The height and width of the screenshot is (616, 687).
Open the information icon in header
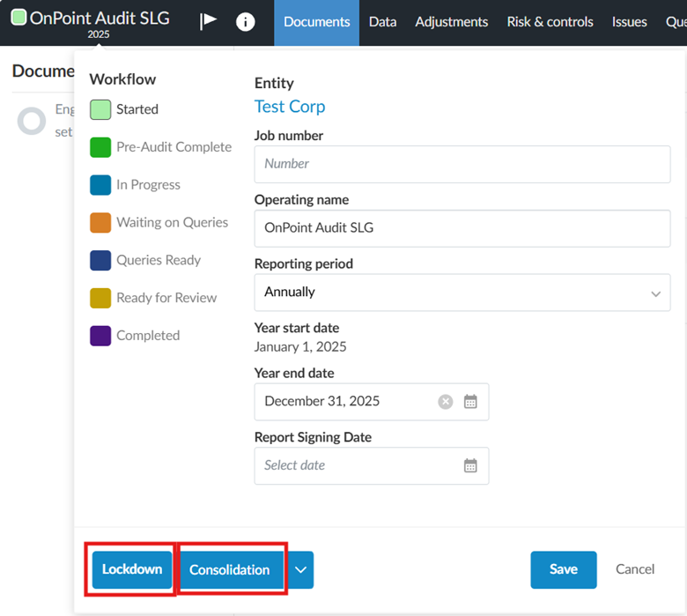(x=246, y=22)
